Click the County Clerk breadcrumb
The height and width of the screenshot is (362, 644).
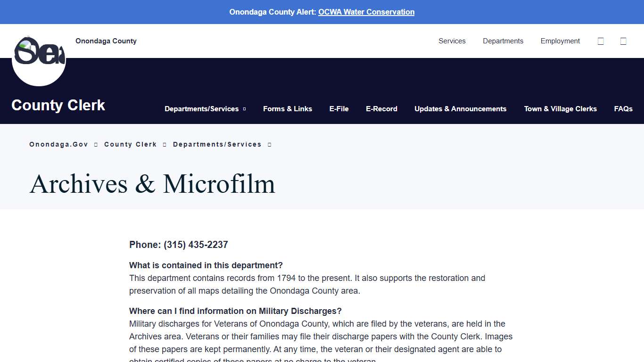(x=130, y=144)
